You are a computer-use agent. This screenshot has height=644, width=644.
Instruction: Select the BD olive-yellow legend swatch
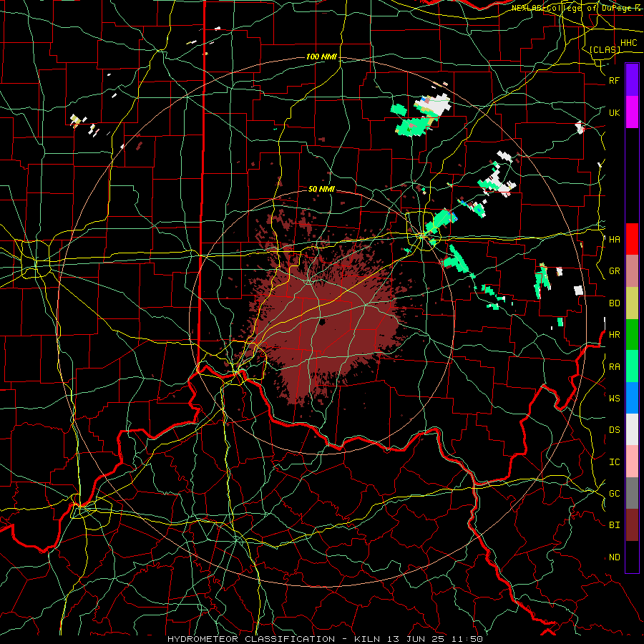coord(632,303)
